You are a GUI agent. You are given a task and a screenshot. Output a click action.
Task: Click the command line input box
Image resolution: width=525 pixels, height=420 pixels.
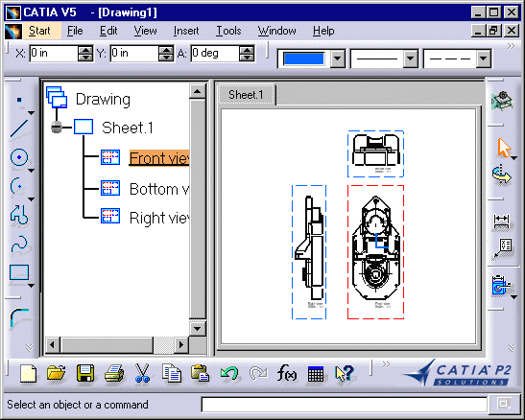(x=345, y=405)
